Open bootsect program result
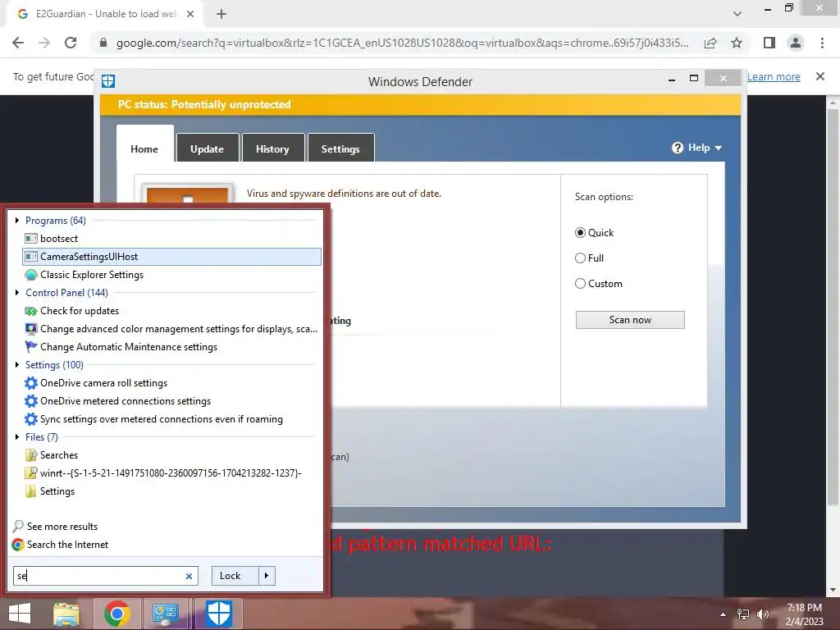 [x=59, y=239]
